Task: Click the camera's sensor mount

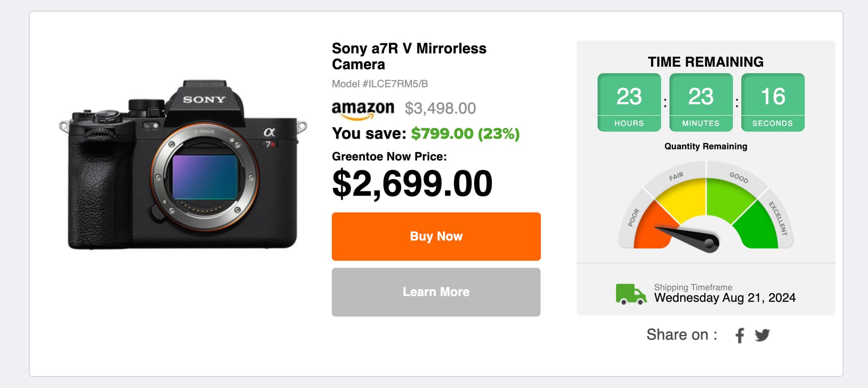Action: 205,177
